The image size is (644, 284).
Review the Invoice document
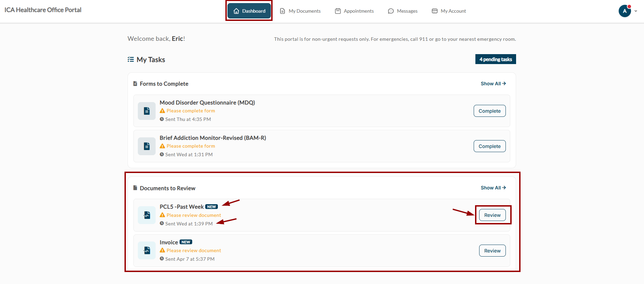pyautogui.click(x=492, y=251)
